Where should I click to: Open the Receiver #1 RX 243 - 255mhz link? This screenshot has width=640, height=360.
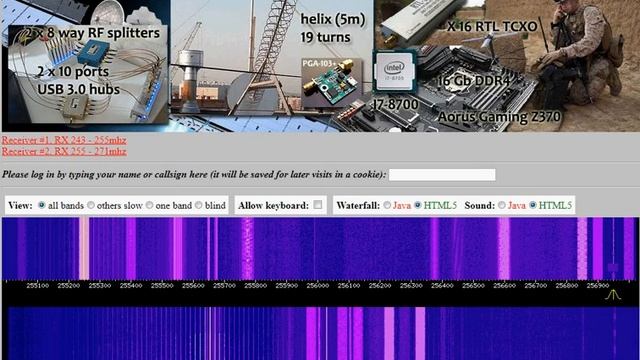(64, 140)
